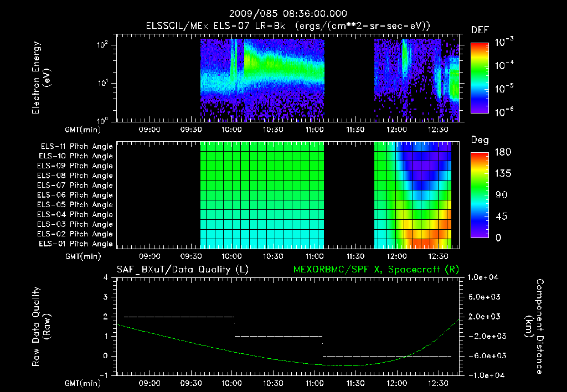This screenshot has width=567, height=392.
Task: Click the 12:30 tick label on bottom plot
Action: [438, 383]
